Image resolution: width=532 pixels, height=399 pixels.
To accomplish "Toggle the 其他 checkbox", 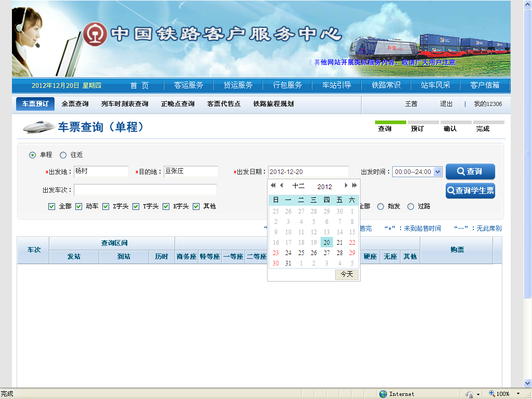I will [x=196, y=207].
